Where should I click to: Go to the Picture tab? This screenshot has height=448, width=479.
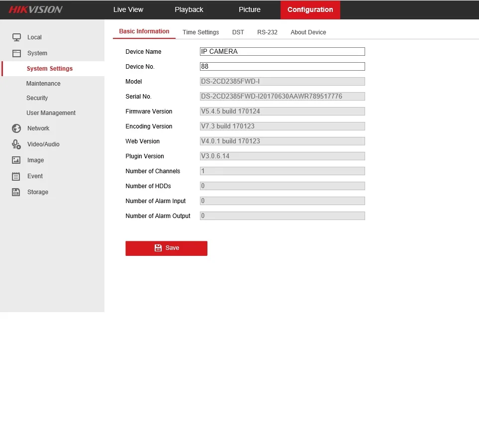point(249,9)
